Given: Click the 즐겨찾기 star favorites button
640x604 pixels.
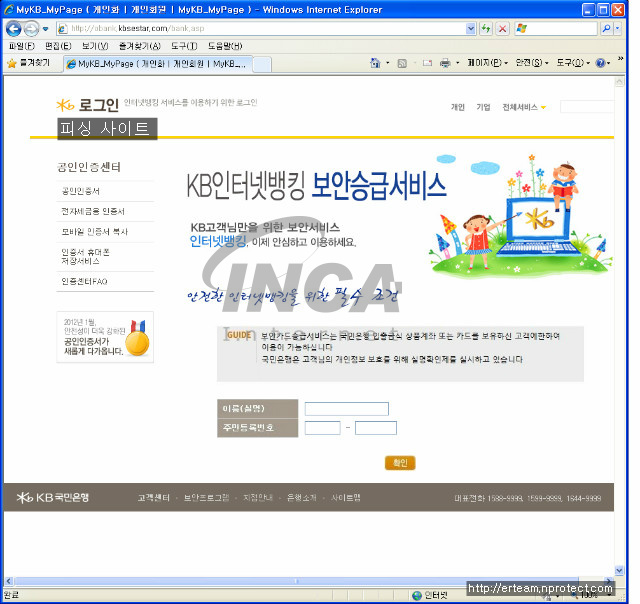Looking at the screenshot, I should coord(29,63).
